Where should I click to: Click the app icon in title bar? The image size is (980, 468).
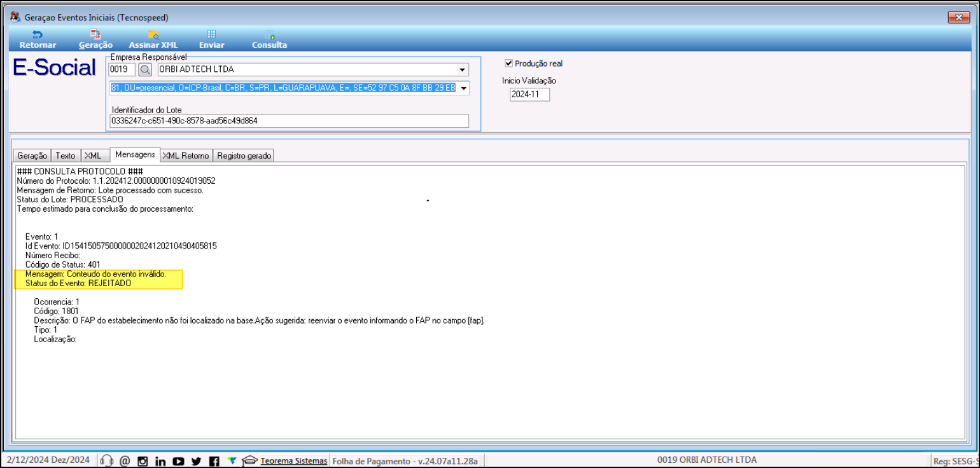[x=15, y=17]
